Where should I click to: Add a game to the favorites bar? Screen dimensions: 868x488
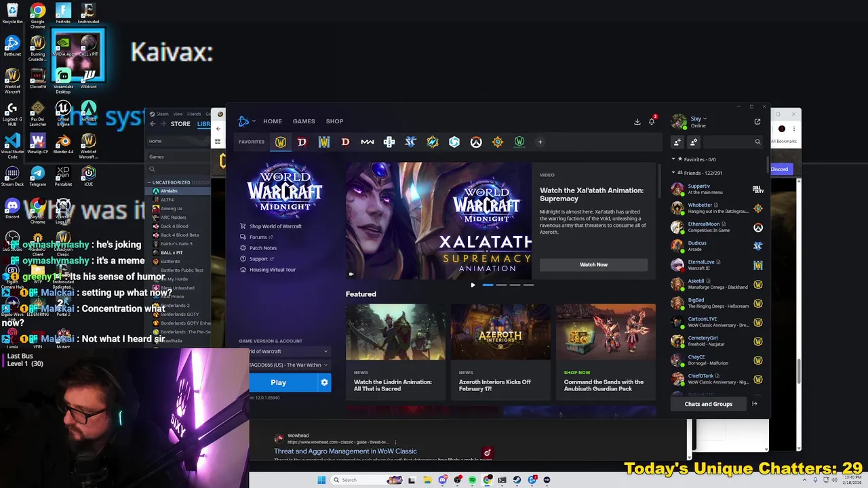(540, 142)
